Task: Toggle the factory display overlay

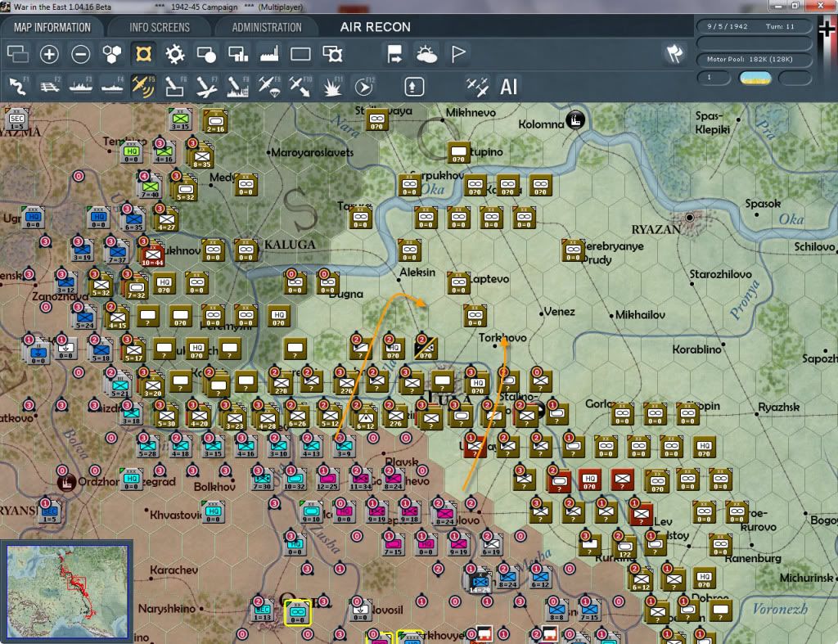Action: click(269, 54)
